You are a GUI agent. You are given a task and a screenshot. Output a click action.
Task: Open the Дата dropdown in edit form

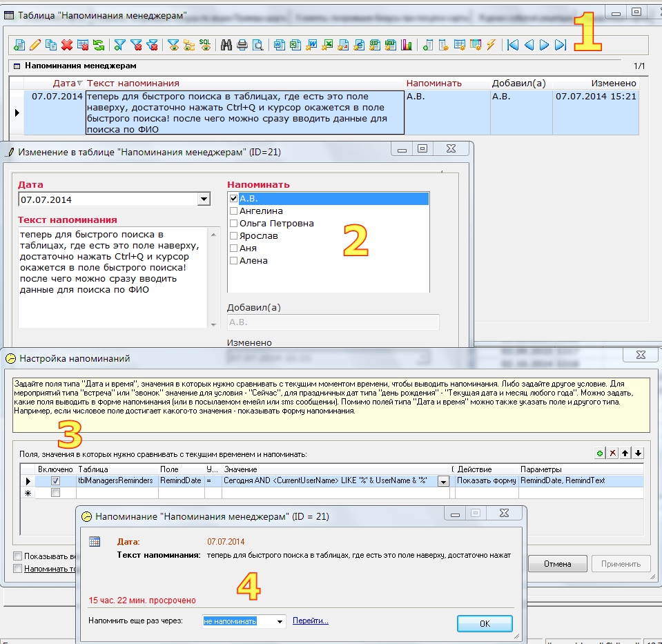click(203, 199)
